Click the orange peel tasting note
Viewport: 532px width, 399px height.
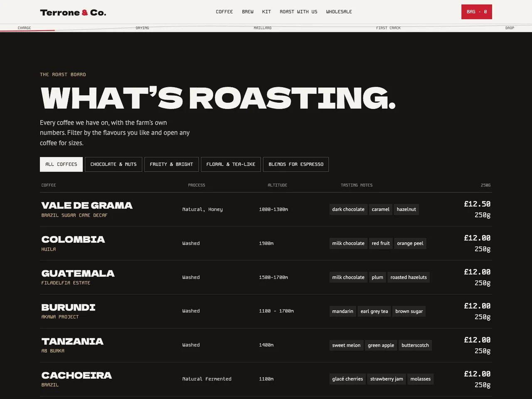410,244
